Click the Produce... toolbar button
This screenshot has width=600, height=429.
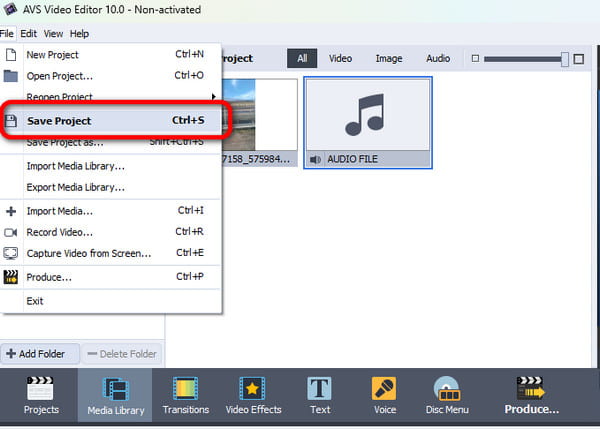pyautogui.click(x=532, y=396)
